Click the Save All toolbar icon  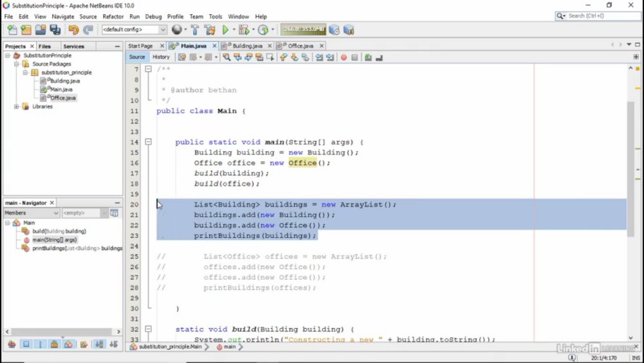tap(55, 30)
